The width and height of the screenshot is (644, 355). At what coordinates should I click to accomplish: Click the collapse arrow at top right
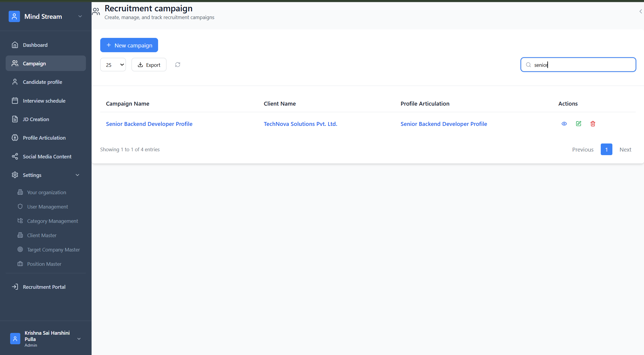tap(640, 11)
